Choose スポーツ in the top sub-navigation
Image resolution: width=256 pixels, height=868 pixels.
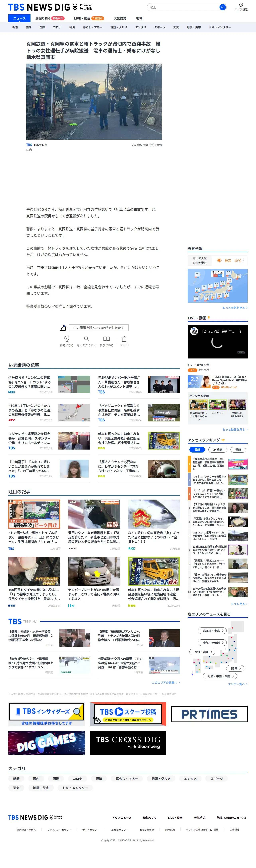160,27
